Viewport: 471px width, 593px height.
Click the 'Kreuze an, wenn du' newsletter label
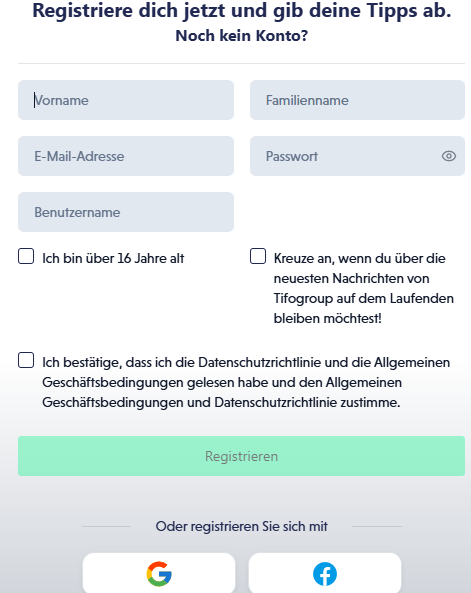pyautogui.click(x=364, y=288)
